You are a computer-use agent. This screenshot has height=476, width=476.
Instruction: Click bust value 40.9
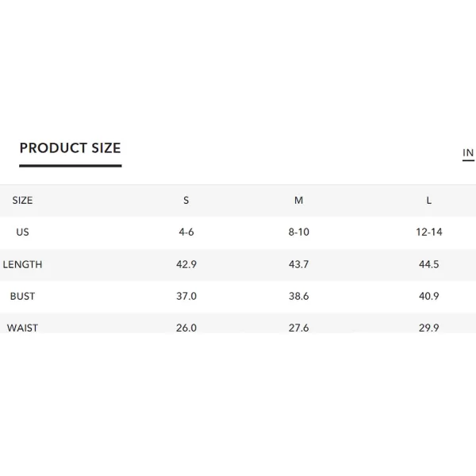tap(429, 296)
